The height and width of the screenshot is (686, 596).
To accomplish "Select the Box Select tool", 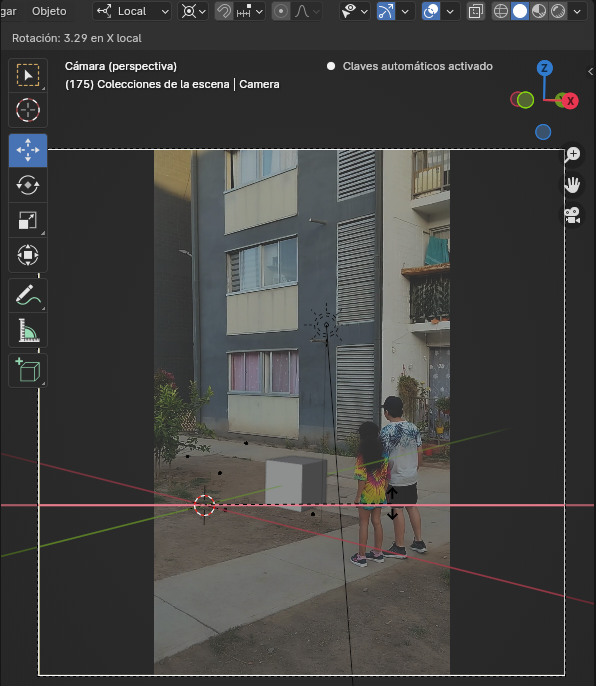I will click(28, 75).
